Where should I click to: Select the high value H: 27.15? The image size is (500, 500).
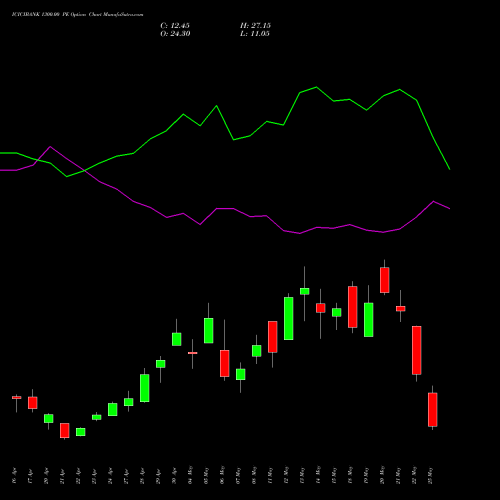[255, 26]
